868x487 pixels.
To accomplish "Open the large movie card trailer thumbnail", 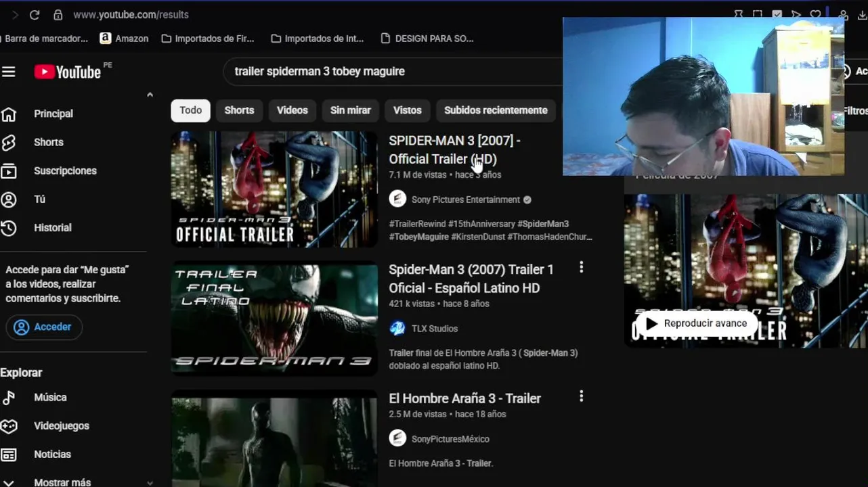I will click(x=745, y=271).
